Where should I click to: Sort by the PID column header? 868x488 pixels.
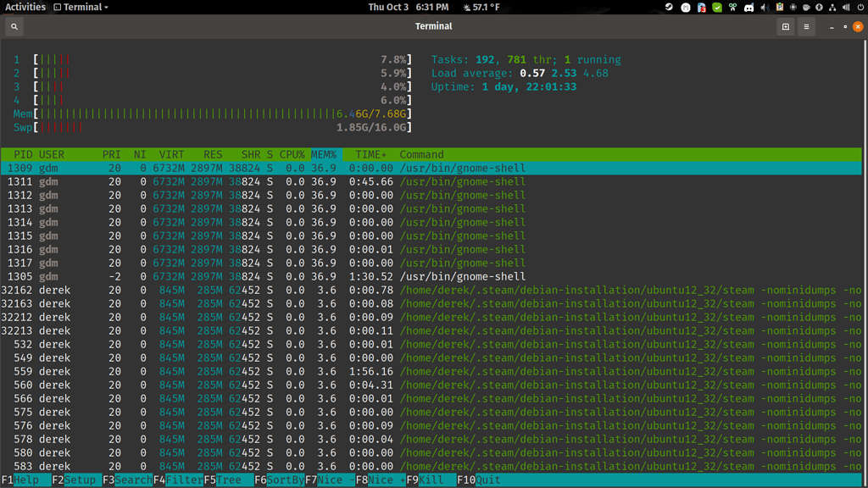[23, 154]
